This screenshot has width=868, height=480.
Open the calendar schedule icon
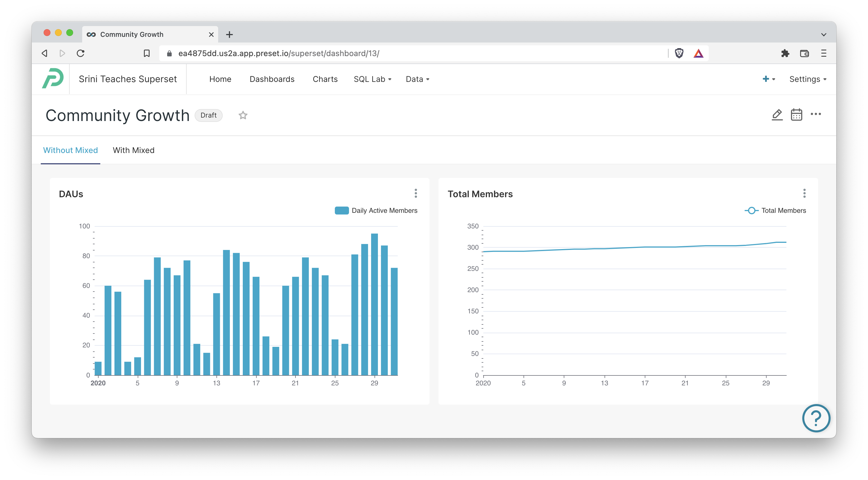(x=796, y=114)
